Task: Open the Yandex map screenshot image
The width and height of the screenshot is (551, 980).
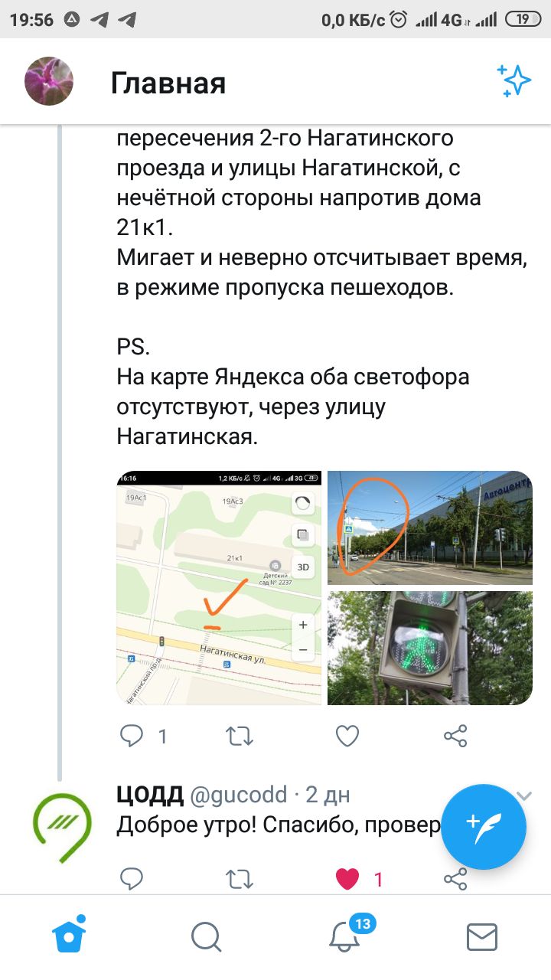Action: 219,588
